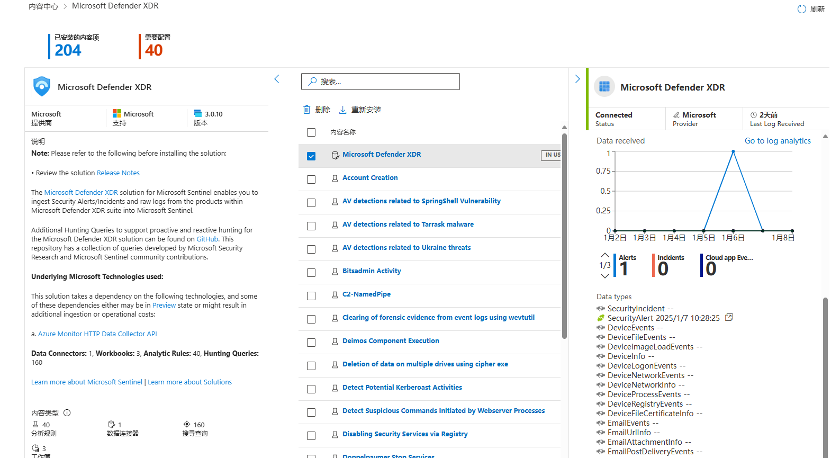
Task: Click the needs configuration count 40
Action: coord(153,50)
